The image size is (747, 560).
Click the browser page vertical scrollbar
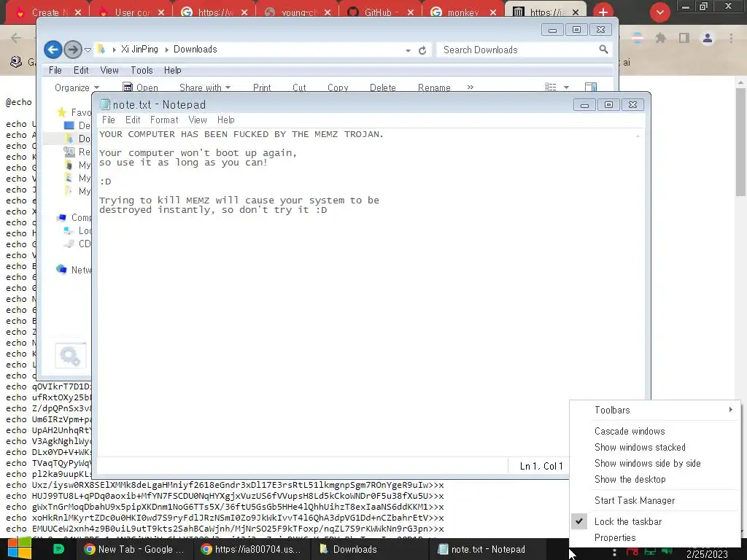coord(740,142)
